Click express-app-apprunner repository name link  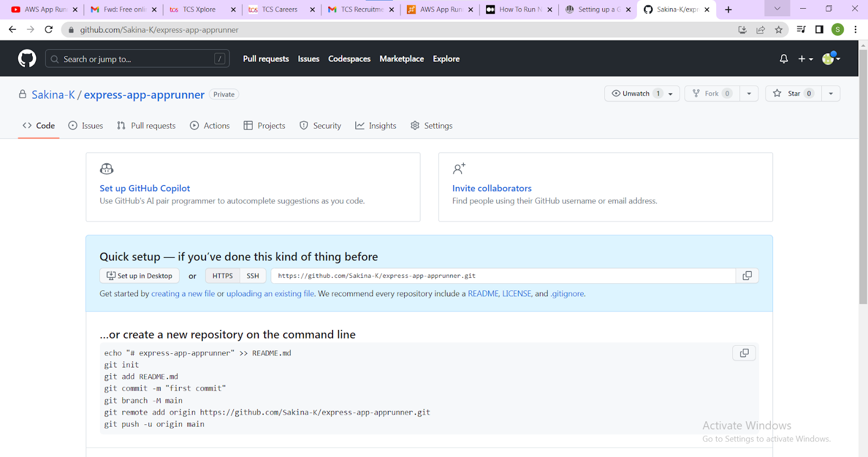click(144, 94)
